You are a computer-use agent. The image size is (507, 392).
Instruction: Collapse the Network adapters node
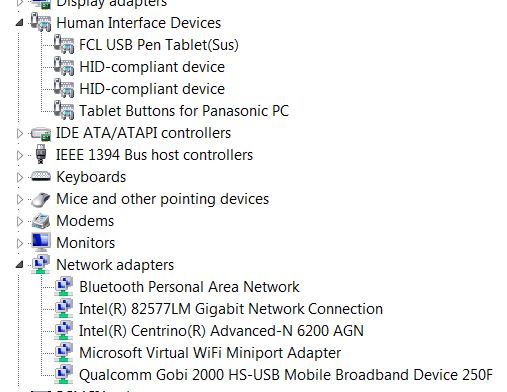pos(20,265)
